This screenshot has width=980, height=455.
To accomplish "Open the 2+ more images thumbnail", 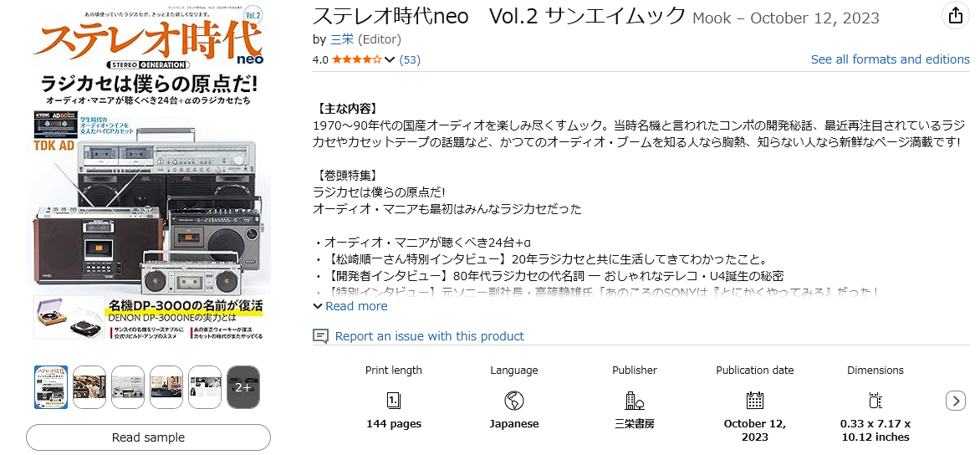I will [243, 386].
